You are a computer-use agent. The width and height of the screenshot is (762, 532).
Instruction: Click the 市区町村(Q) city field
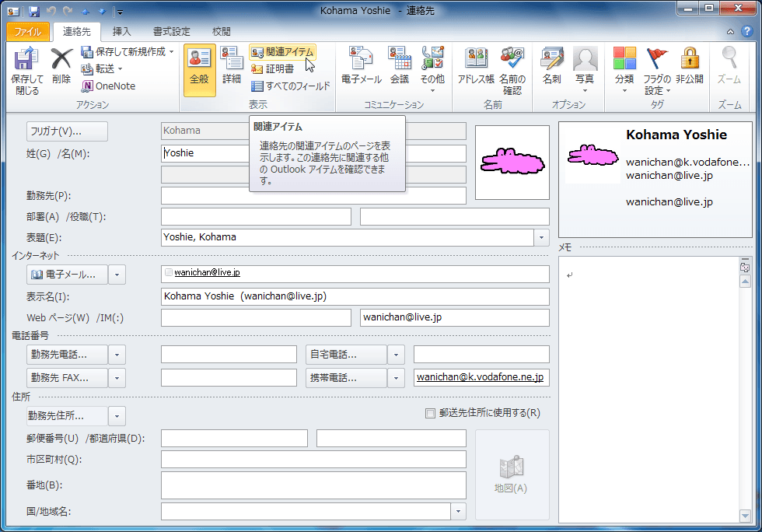coord(313,460)
